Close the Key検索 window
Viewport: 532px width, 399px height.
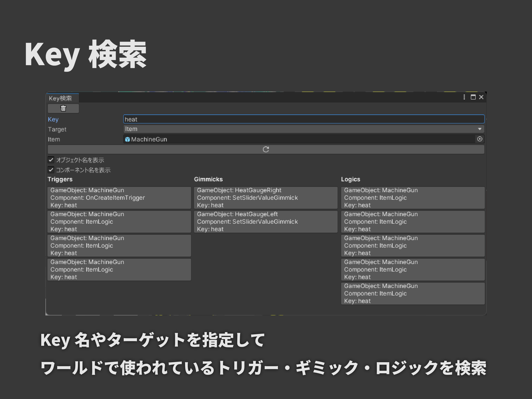pyautogui.click(x=481, y=97)
